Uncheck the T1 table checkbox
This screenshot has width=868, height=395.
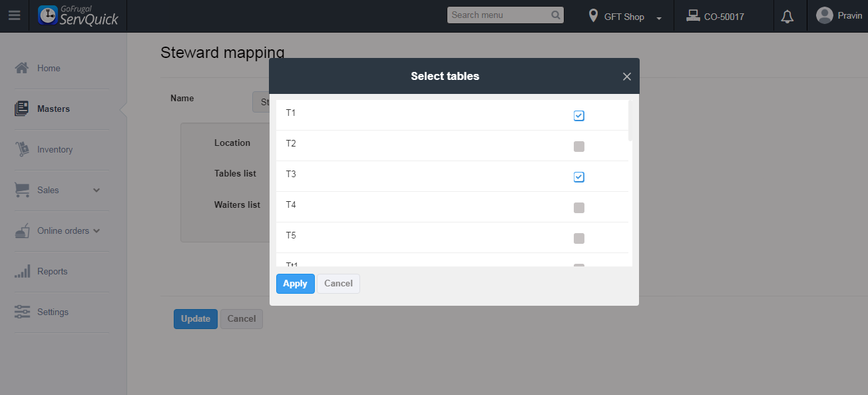coord(579,116)
